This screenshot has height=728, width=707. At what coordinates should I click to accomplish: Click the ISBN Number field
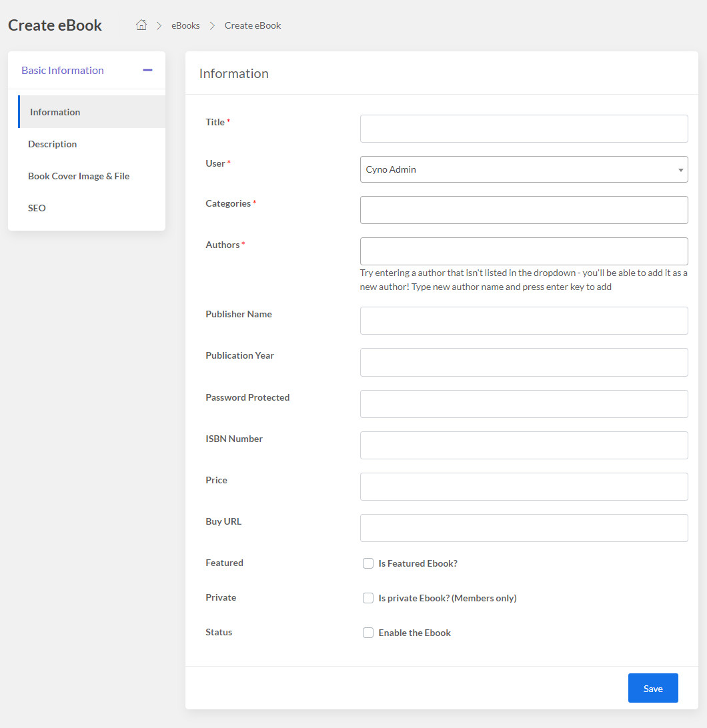click(524, 445)
